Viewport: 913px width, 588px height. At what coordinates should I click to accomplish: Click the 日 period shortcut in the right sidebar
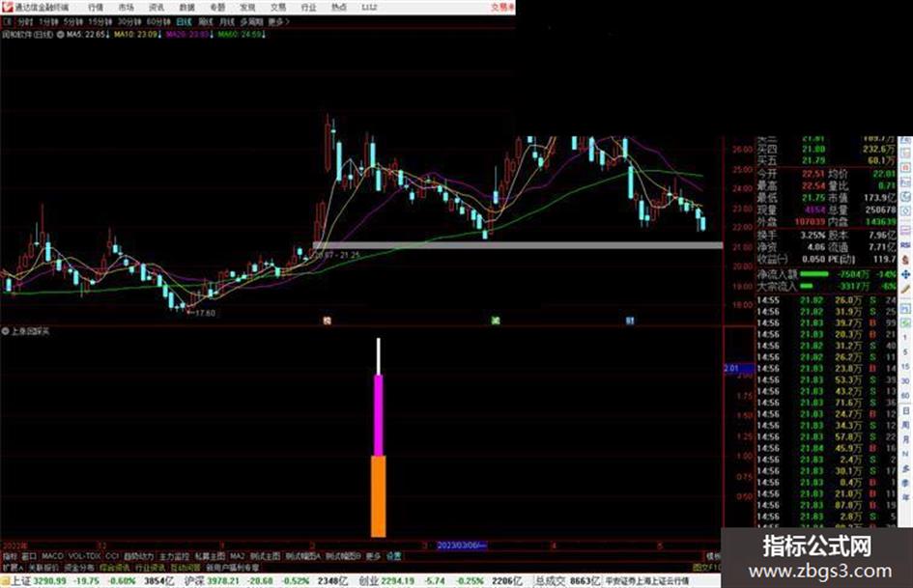tap(905, 410)
